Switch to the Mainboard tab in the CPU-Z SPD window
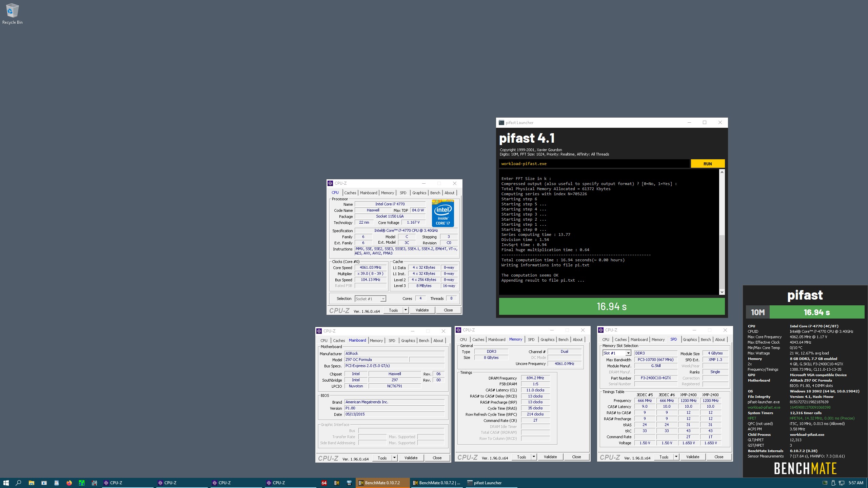Viewport: 868px width, 488px height. [x=639, y=340]
